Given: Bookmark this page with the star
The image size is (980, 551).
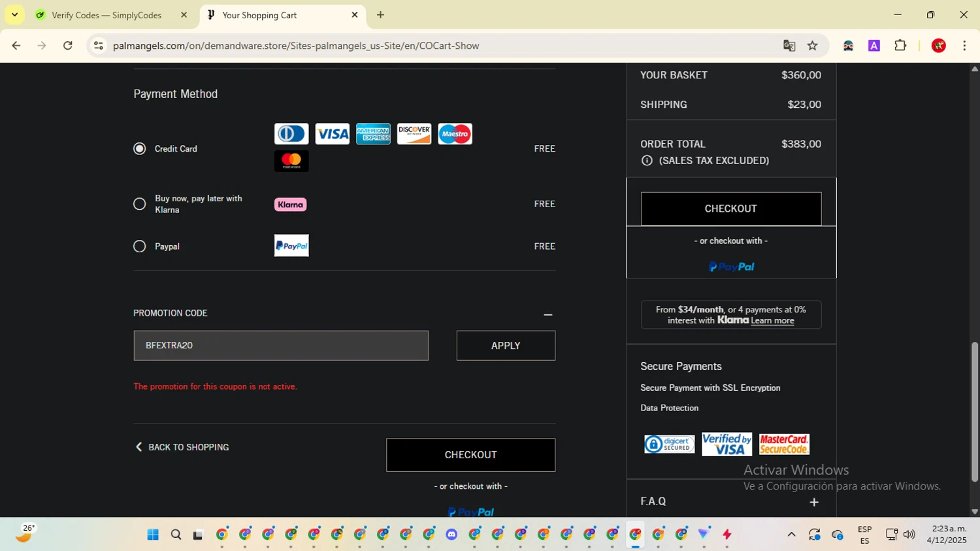Looking at the screenshot, I should pyautogui.click(x=813, y=46).
